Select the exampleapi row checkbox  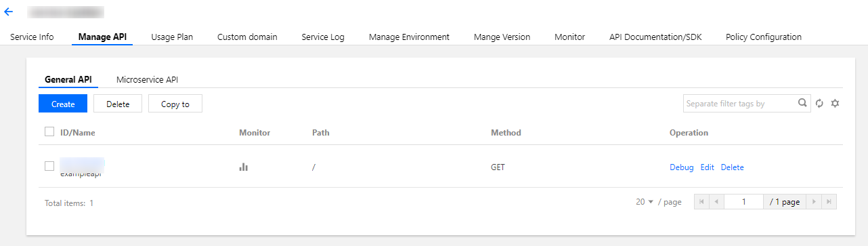tap(49, 166)
